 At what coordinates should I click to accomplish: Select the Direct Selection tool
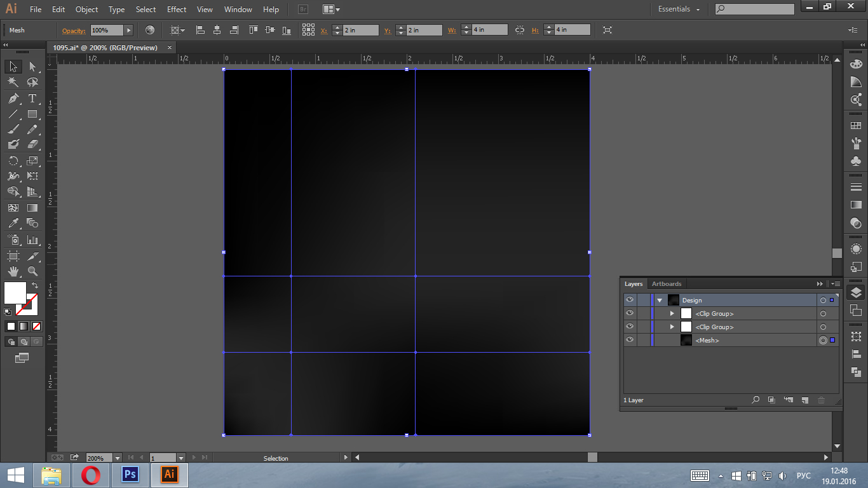tap(32, 67)
